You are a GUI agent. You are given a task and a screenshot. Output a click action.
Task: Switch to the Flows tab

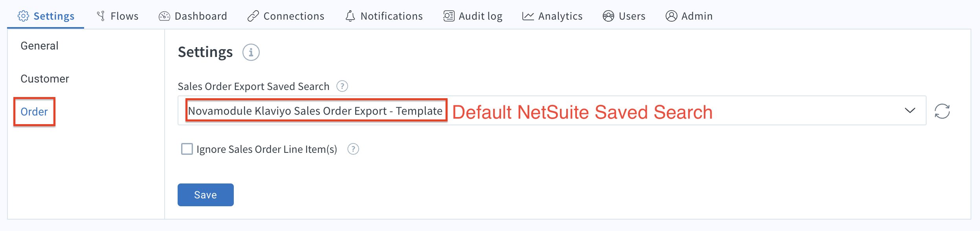click(x=117, y=16)
